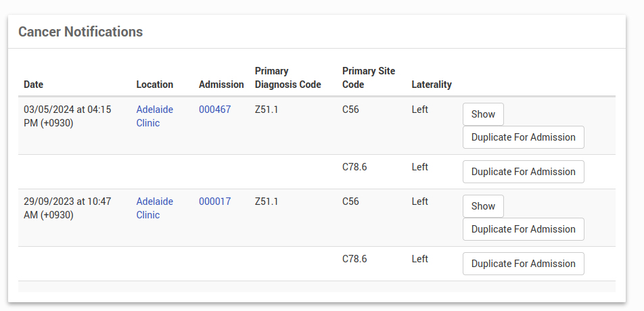The height and width of the screenshot is (311, 644).
Task: Click Show button for 03/05/2024 notification
Action: (483, 114)
